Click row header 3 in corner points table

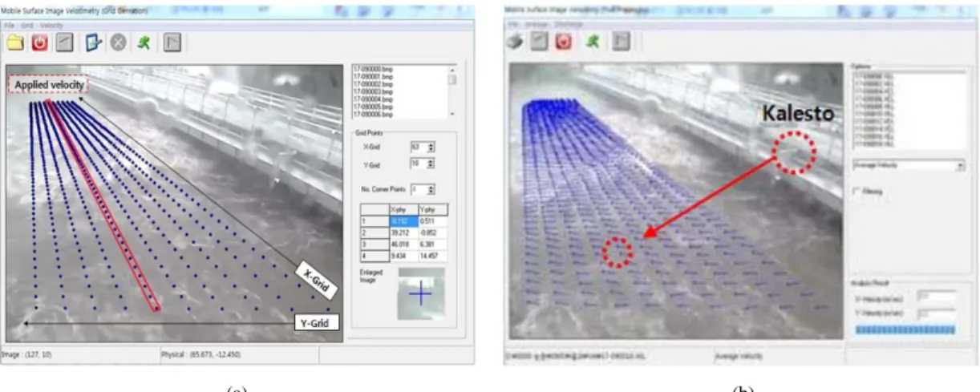tap(375, 244)
